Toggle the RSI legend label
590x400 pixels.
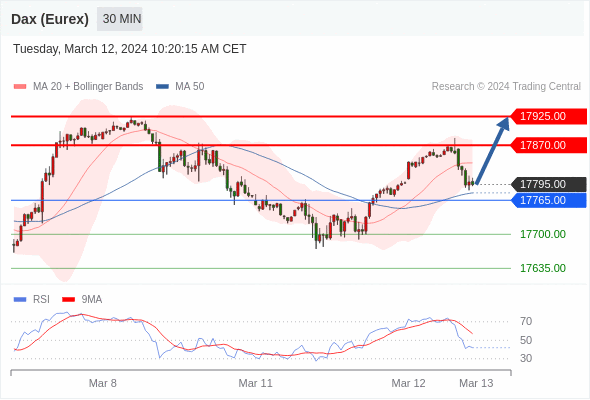(x=41, y=300)
